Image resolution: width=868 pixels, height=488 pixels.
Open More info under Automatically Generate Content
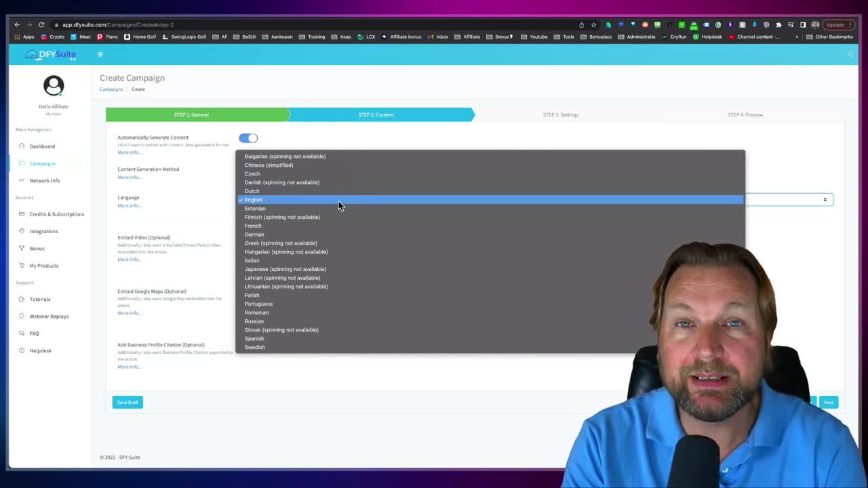tap(130, 152)
